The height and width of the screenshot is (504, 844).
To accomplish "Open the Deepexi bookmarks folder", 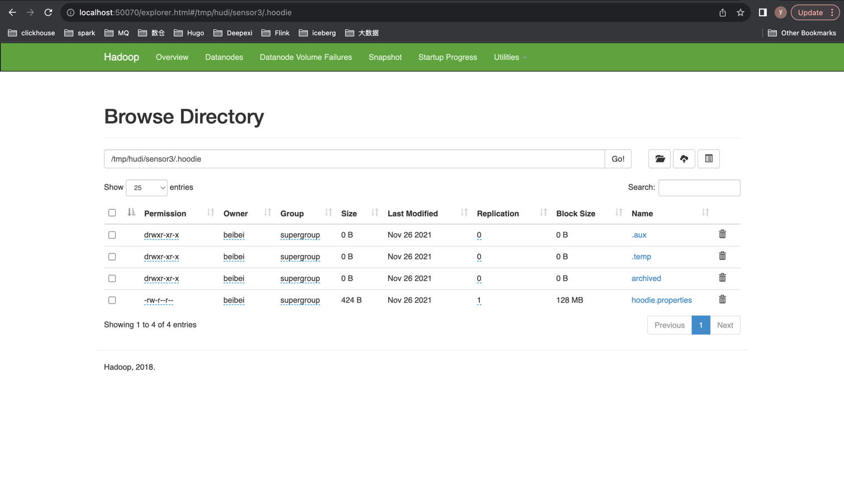I will pos(233,33).
